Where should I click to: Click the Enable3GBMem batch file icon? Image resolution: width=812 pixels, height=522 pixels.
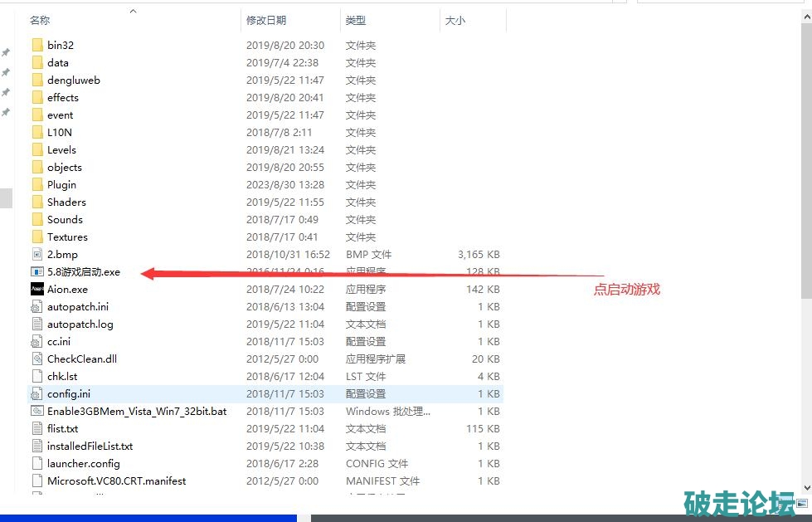point(37,411)
